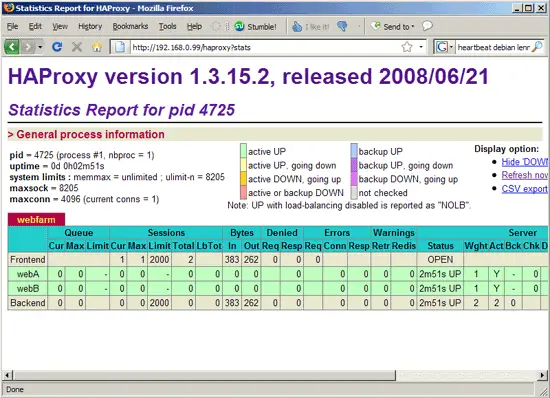
Task: Click the horizontal scrollbar left arrow
Action: pyautogui.click(x=7, y=375)
